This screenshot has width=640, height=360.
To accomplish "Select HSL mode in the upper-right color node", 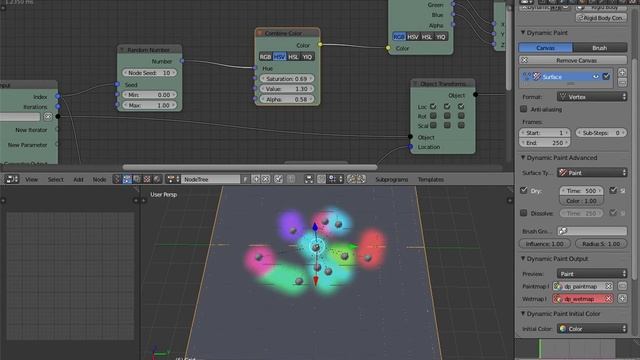I will coord(427,37).
